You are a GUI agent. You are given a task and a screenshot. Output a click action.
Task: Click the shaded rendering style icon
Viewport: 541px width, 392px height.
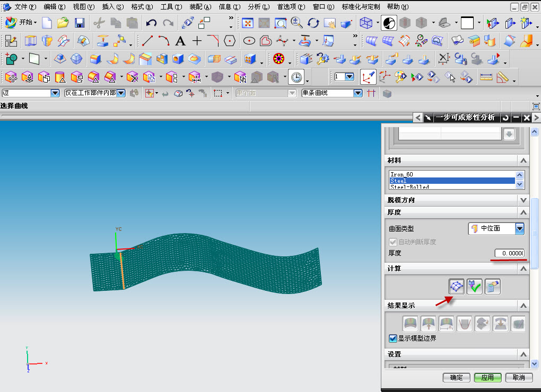[x=389, y=23]
